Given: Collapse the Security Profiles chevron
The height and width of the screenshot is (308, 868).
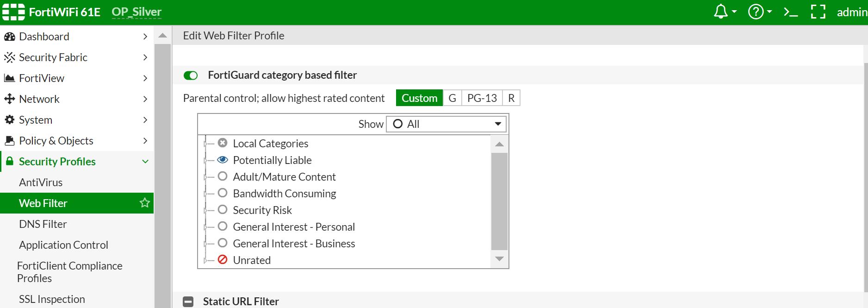Looking at the screenshot, I should (x=145, y=162).
